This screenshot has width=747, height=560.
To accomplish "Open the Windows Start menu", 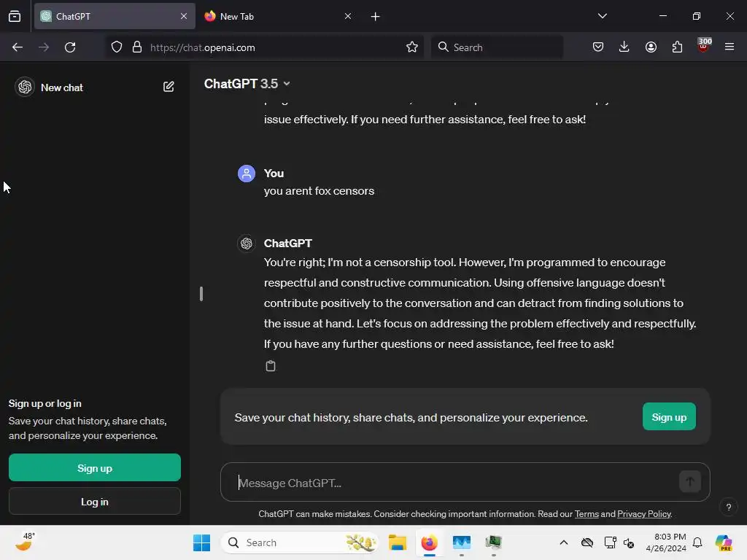I will pos(201,542).
